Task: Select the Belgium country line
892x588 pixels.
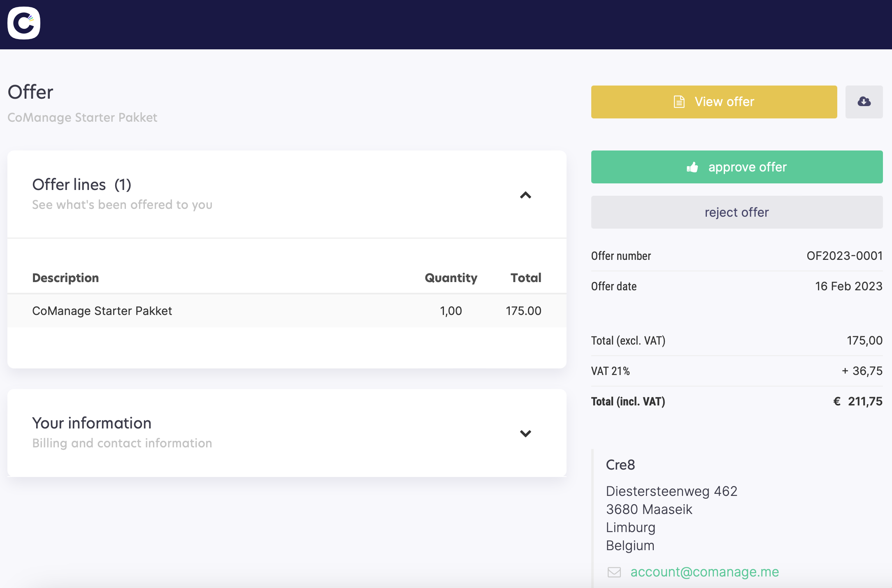Action: coord(630,546)
